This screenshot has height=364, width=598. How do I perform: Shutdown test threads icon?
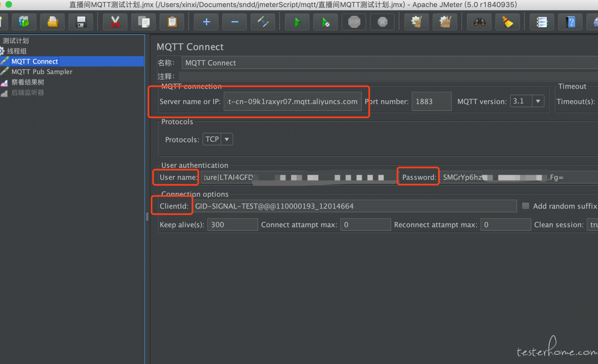point(382,22)
